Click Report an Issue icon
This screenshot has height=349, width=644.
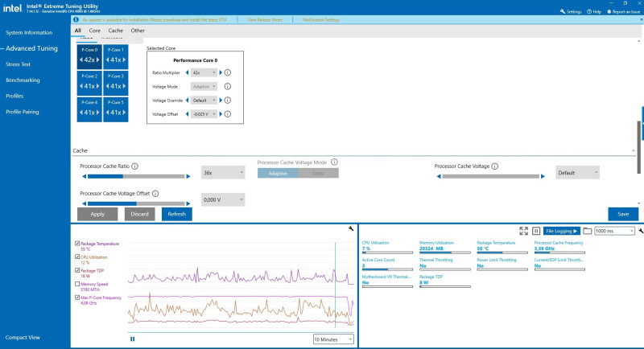click(609, 11)
